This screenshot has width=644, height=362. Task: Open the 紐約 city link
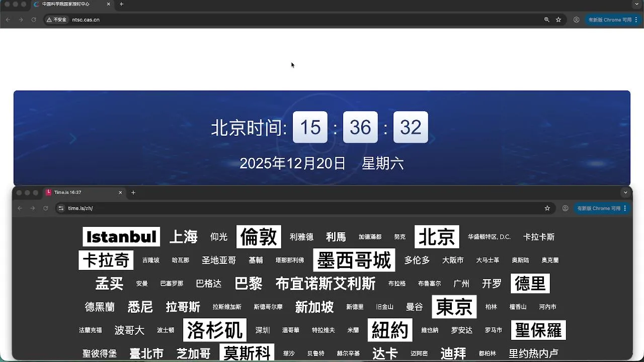[390, 330]
